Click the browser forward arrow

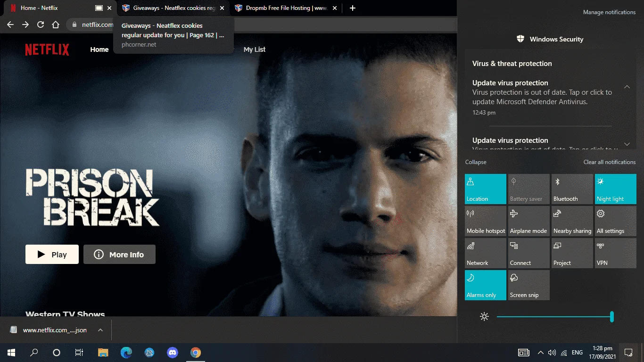(x=25, y=25)
